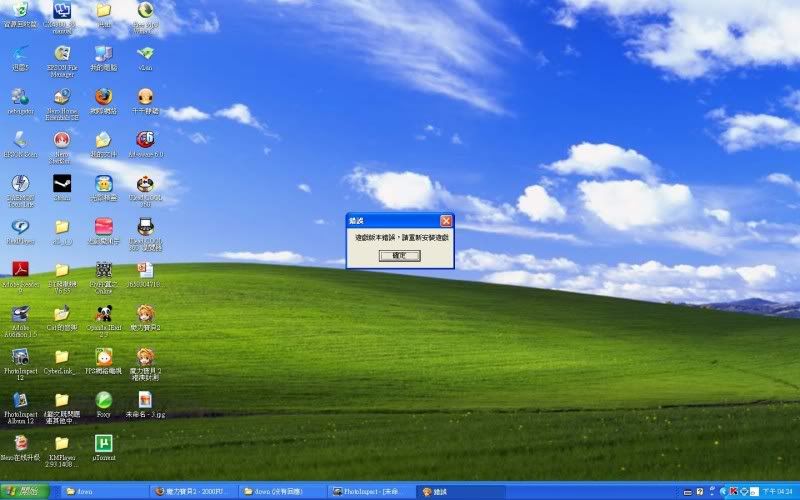Switch to the PhotoImpact taskbar button
The height and width of the screenshot is (500, 800).
(370, 491)
